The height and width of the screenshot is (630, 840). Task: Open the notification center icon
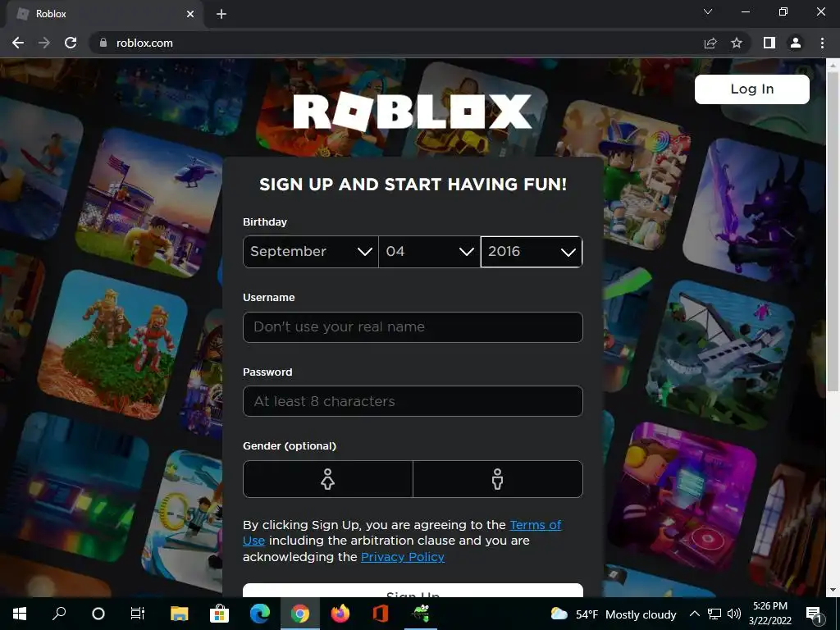814,614
